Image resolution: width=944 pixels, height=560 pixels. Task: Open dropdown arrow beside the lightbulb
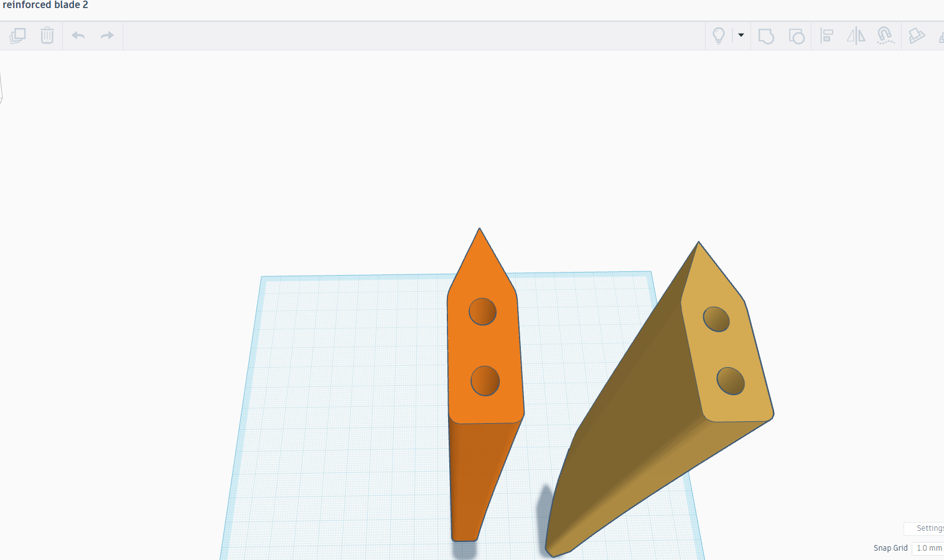click(741, 35)
